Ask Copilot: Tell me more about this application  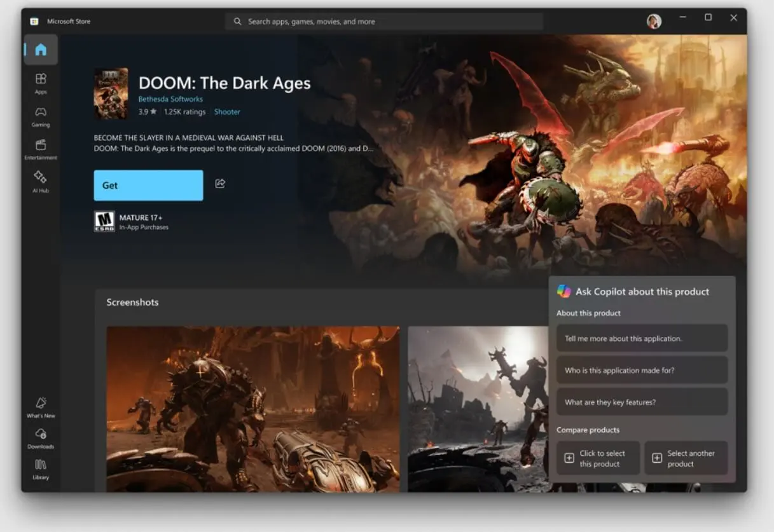(642, 338)
